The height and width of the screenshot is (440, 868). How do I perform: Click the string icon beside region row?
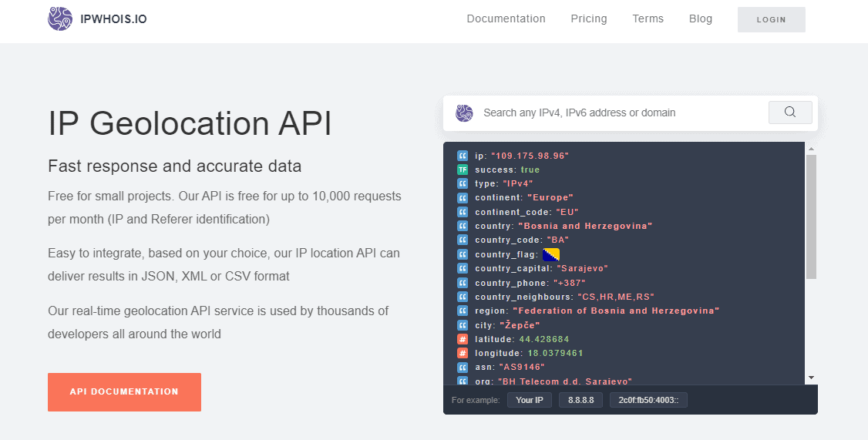(x=463, y=311)
